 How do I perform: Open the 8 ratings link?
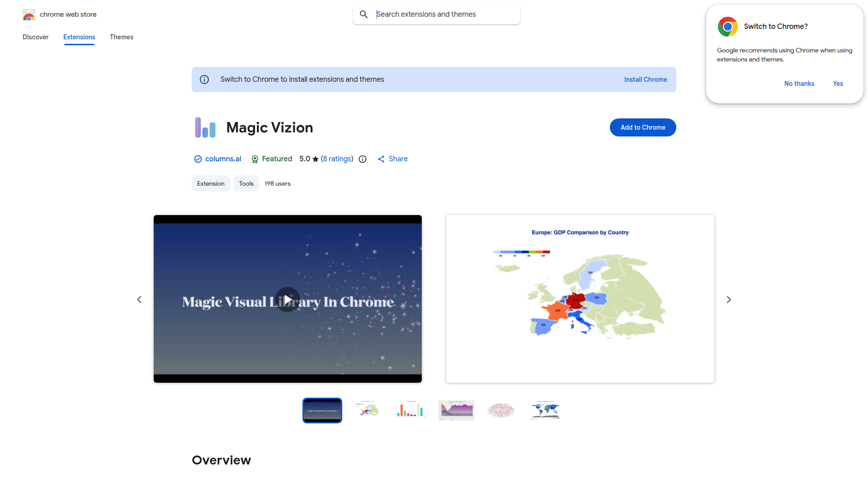(x=337, y=159)
